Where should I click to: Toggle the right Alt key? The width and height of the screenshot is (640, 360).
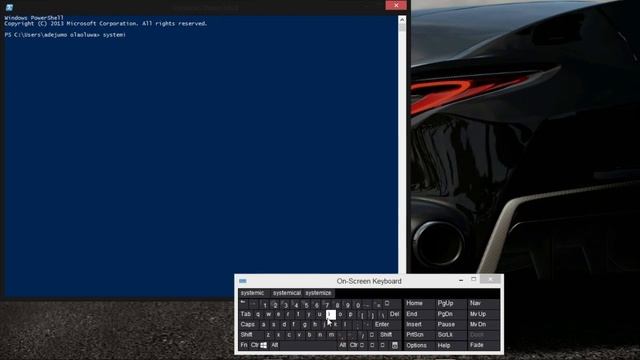342,345
